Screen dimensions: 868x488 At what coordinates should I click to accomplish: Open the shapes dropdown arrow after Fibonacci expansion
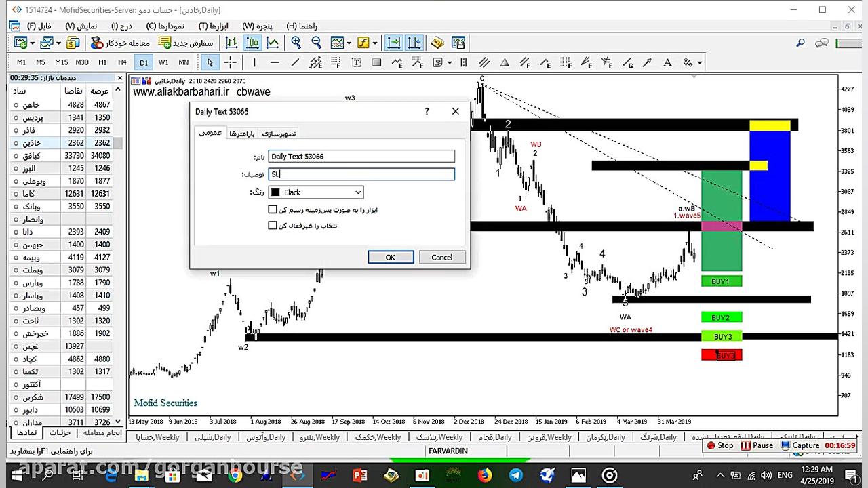[x=449, y=62]
